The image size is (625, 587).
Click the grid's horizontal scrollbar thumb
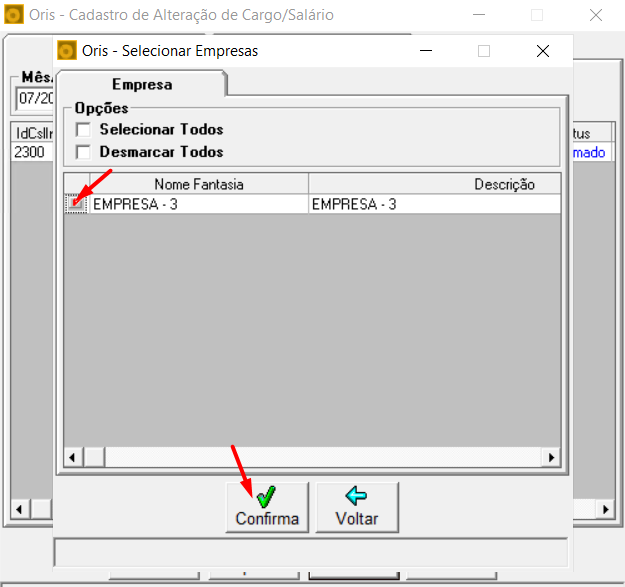click(x=94, y=457)
